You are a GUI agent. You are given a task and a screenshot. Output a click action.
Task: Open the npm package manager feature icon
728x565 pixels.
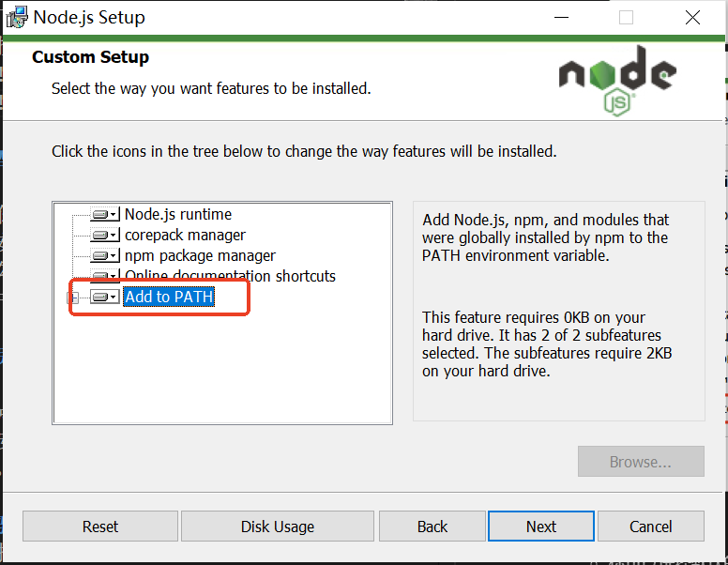click(104, 255)
